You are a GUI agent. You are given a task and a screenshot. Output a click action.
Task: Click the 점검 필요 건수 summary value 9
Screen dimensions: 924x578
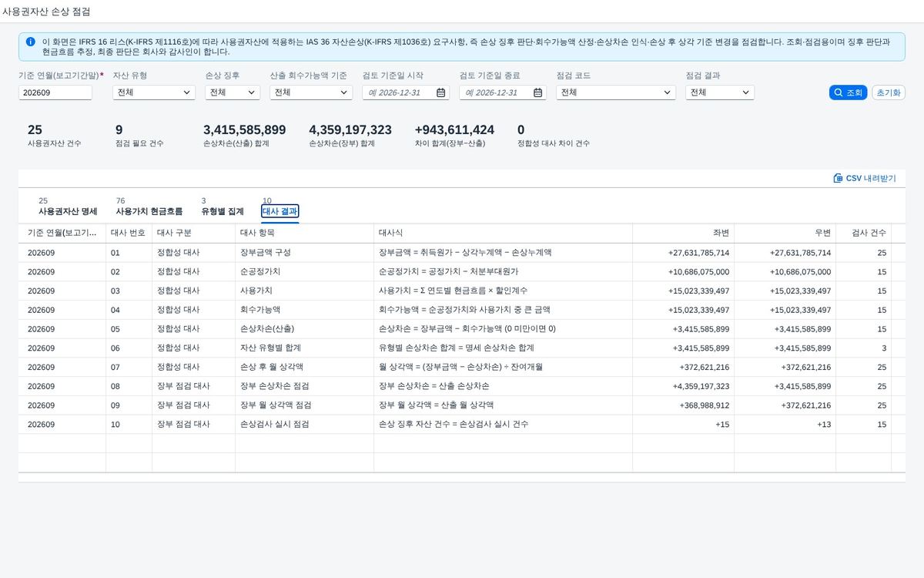click(x=119, y=130)
